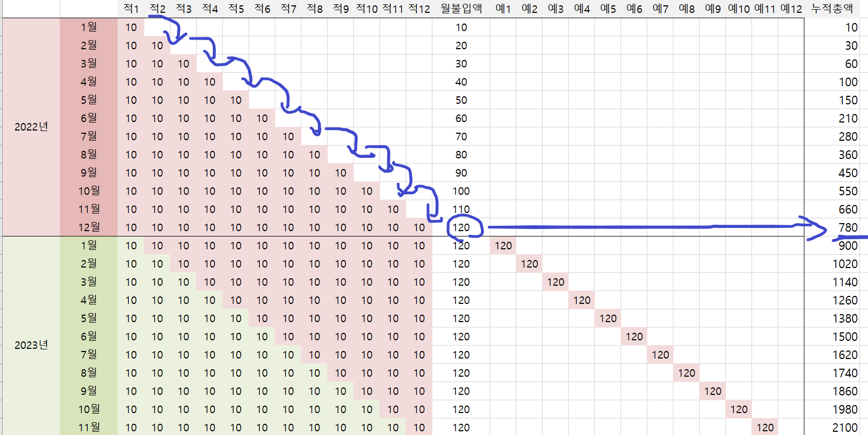Click the 적5 column header cell
This screenshot has height=435, width=868.
point(236,9)
